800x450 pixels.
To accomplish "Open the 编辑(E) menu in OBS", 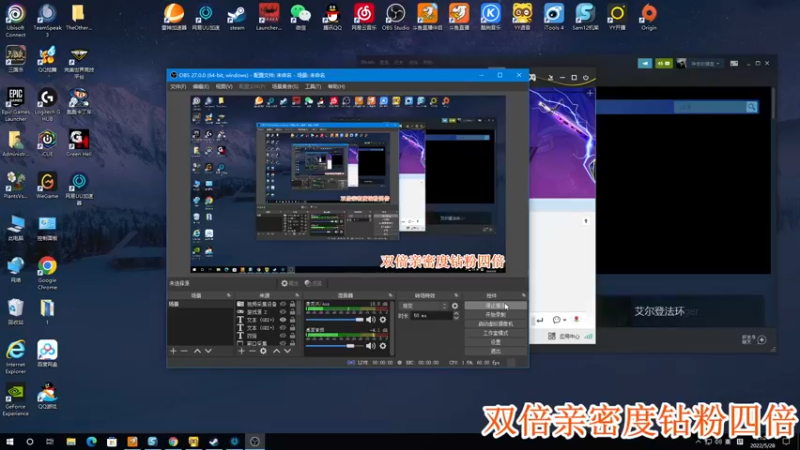I will pyautogui.click(x=201, y=87).
